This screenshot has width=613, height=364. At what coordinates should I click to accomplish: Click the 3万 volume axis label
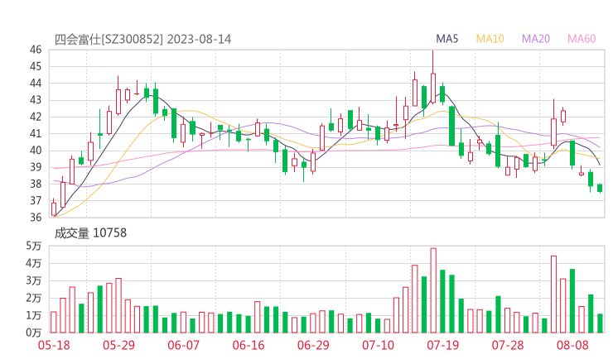[x=34, y=280]
